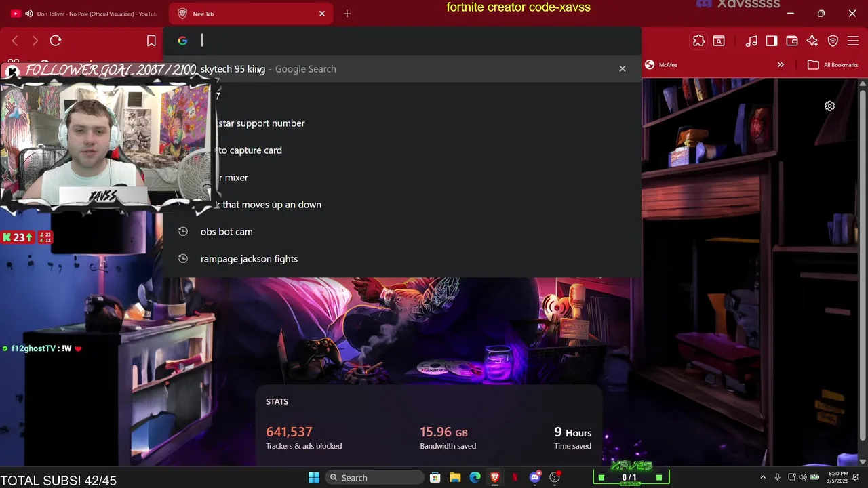The width and height of the screenshot is (868, 488).
Task: Close the New Tab tab
Action: point(322,14)
